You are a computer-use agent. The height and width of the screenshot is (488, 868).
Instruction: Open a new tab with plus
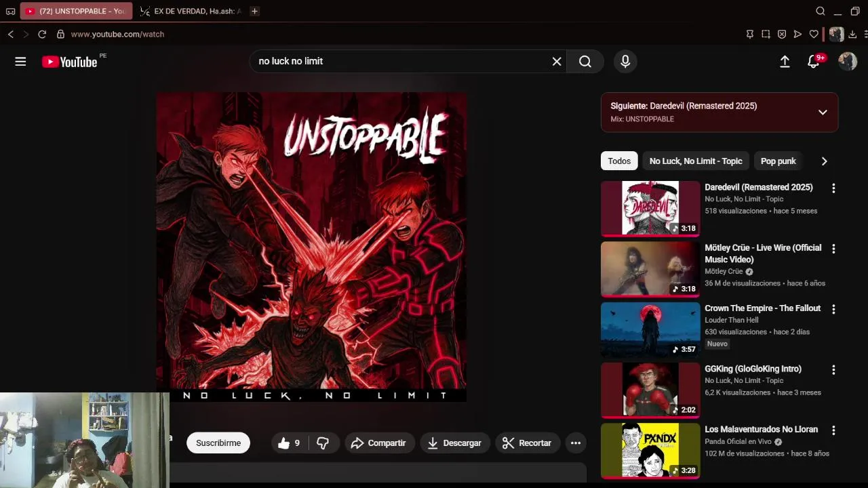(254, 11)
